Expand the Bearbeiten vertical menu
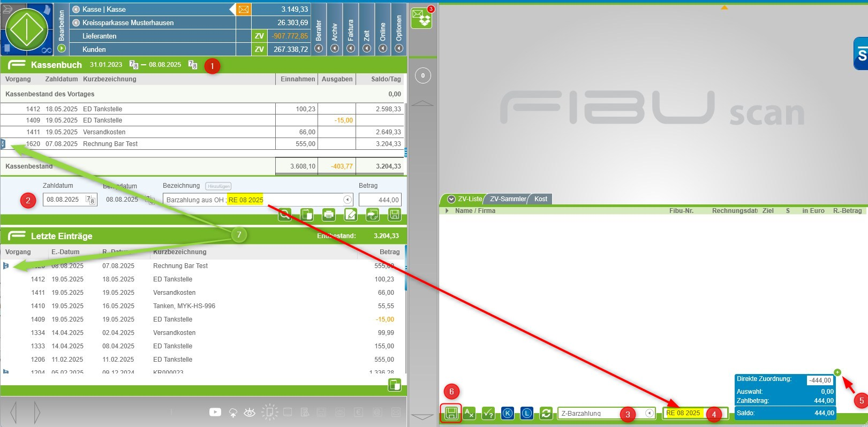The image size is (868, 427). point(62,29)
